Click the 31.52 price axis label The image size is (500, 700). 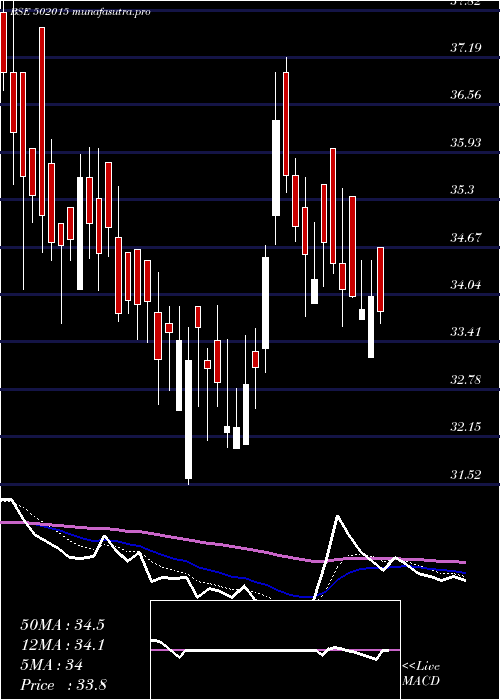click(466, 474)
